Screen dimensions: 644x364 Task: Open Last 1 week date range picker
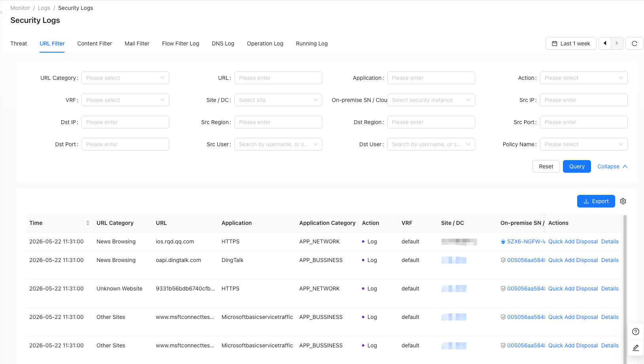(x=571, y=43)
